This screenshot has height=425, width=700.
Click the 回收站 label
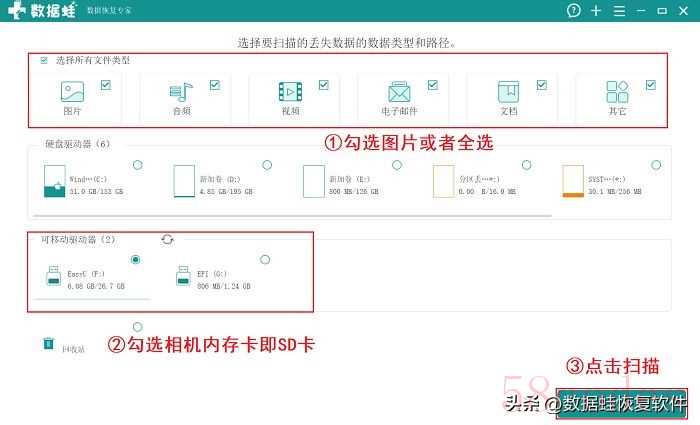point(73,350)
